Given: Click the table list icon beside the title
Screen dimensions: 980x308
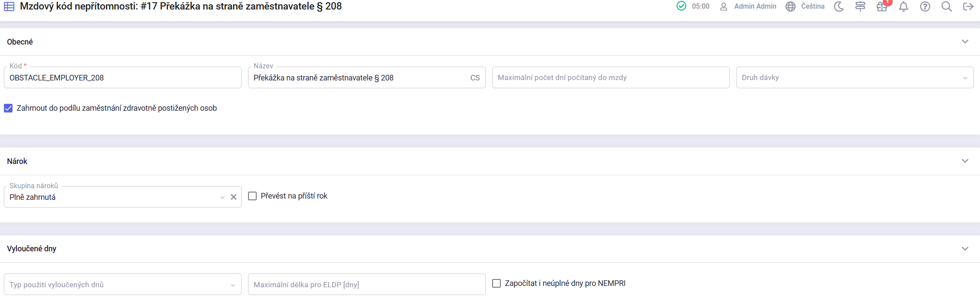Looking at the screenshot, I should point(9,6).
